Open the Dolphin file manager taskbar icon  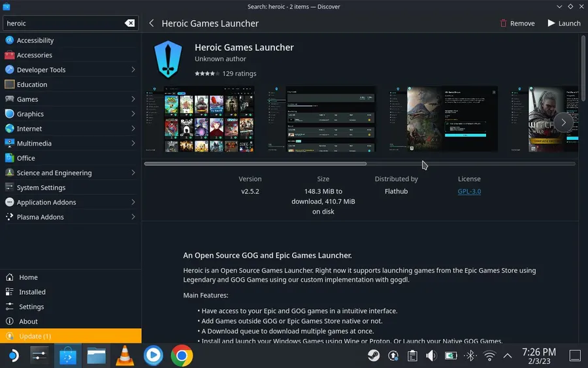pos(97,356)
